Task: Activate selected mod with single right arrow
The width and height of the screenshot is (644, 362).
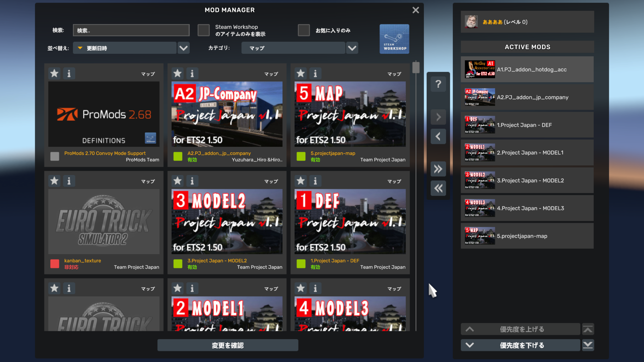Action: click(x=438, y=117)
